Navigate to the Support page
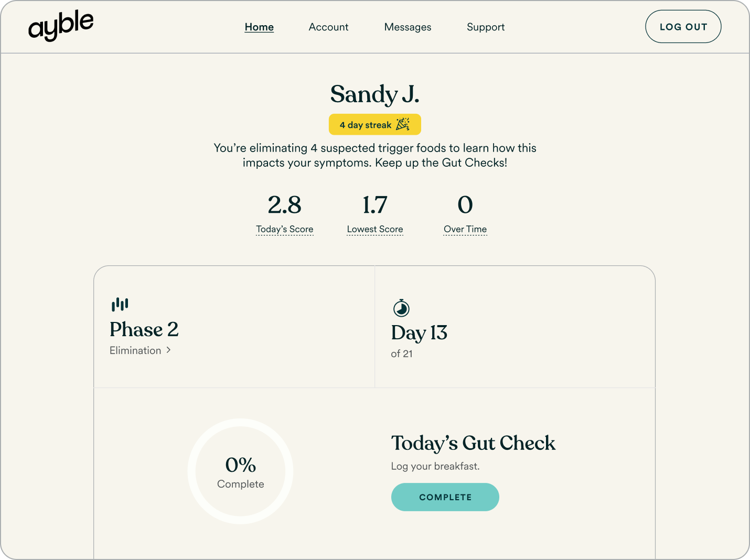The image size is (750, 560). click(x=486, y=27)
